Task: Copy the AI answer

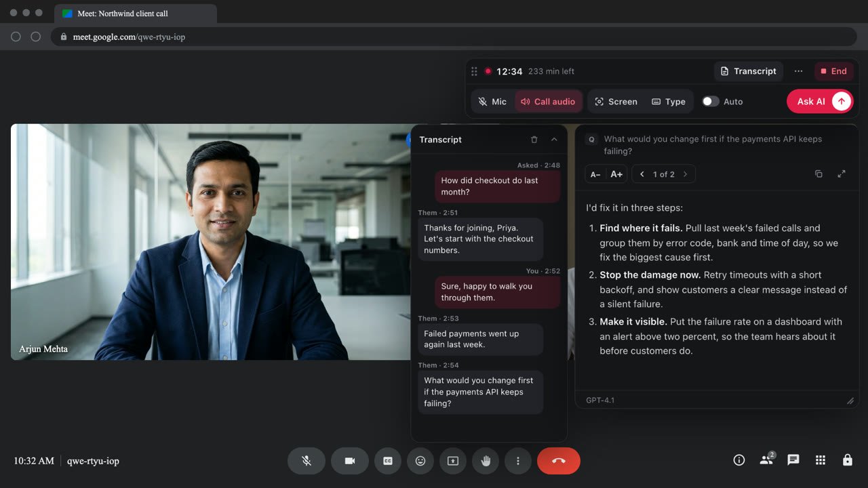Action: 818,174
